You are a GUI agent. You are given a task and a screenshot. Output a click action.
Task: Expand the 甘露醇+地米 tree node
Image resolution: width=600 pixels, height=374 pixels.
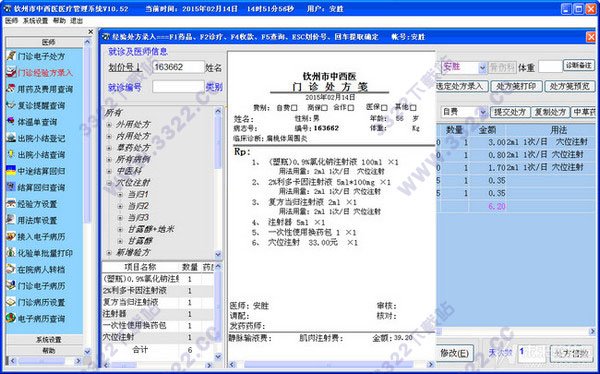pos(120,230)
